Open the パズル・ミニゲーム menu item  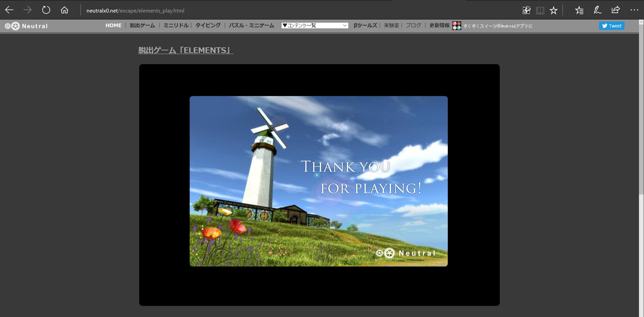[251, 26]
